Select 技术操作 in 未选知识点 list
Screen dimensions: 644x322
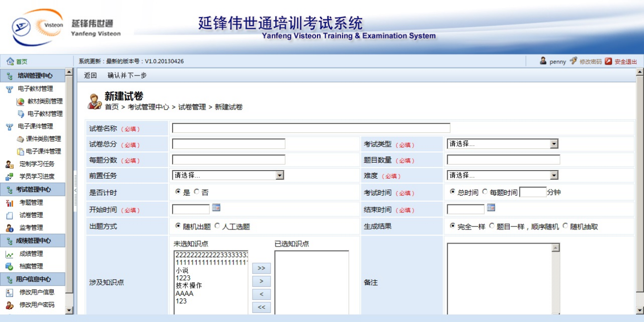pyautogui.click(x=189, y=286)
